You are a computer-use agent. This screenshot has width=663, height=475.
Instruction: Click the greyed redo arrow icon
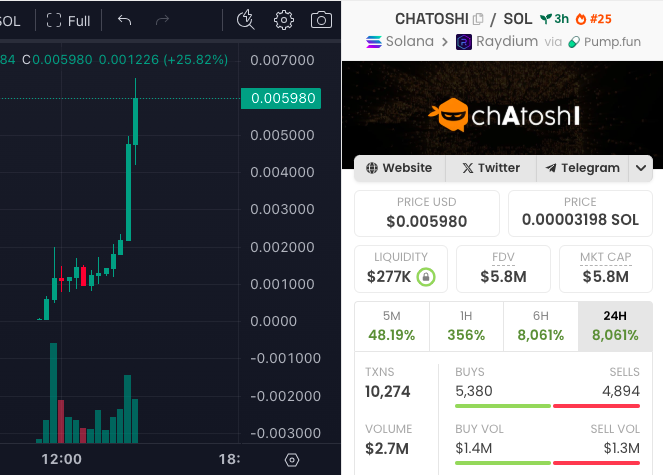(x=162, y=20)
